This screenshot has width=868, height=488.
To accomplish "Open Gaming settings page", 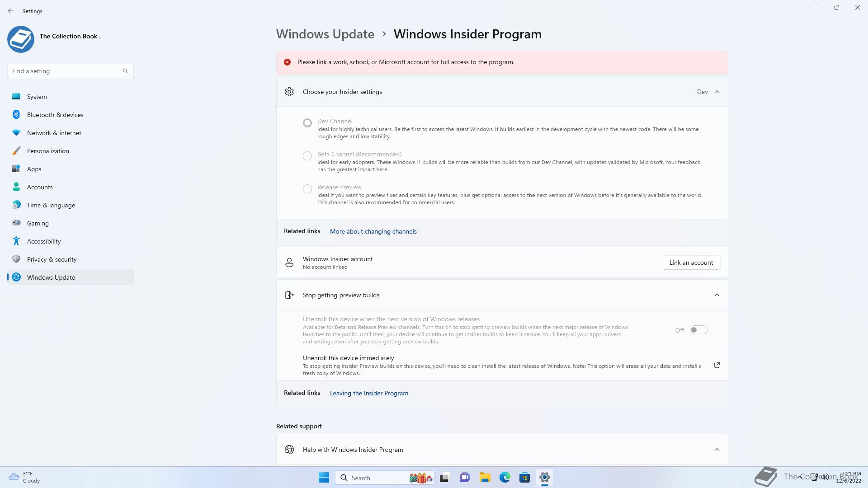I will tap(71, 223).
